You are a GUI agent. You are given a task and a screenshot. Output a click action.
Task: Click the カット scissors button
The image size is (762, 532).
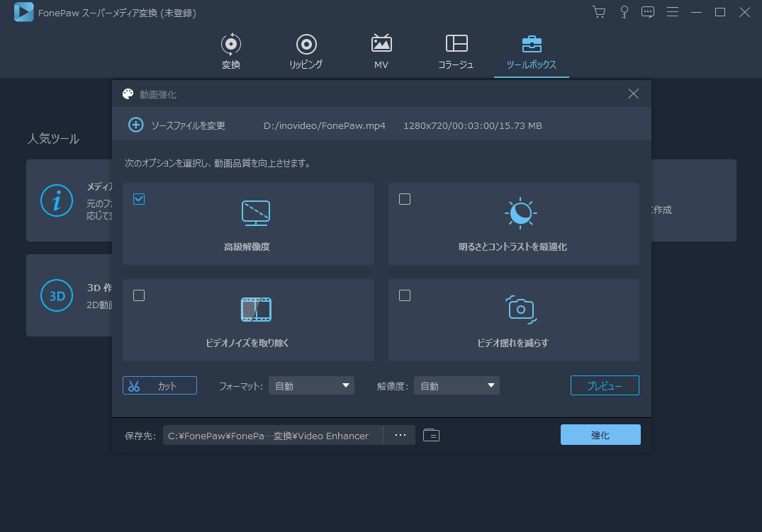(160, 386)
